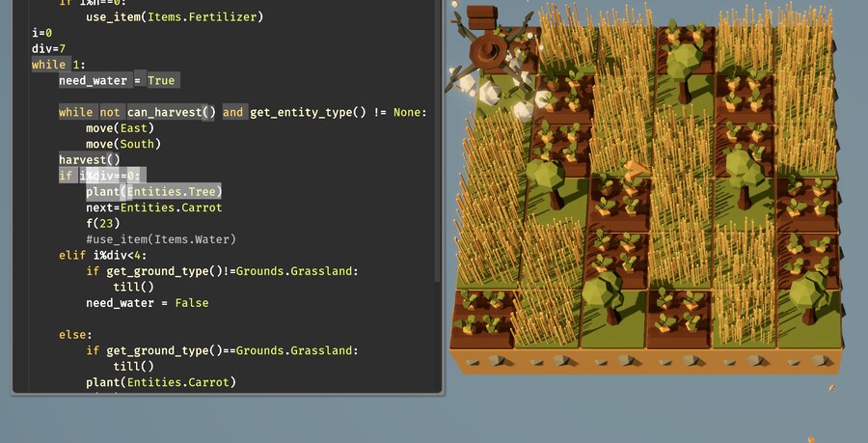Viewport: 868px width, 443px height.
Task: Place cursor on 'next=Entities.Carrot'
Action: tap(153, 208)
